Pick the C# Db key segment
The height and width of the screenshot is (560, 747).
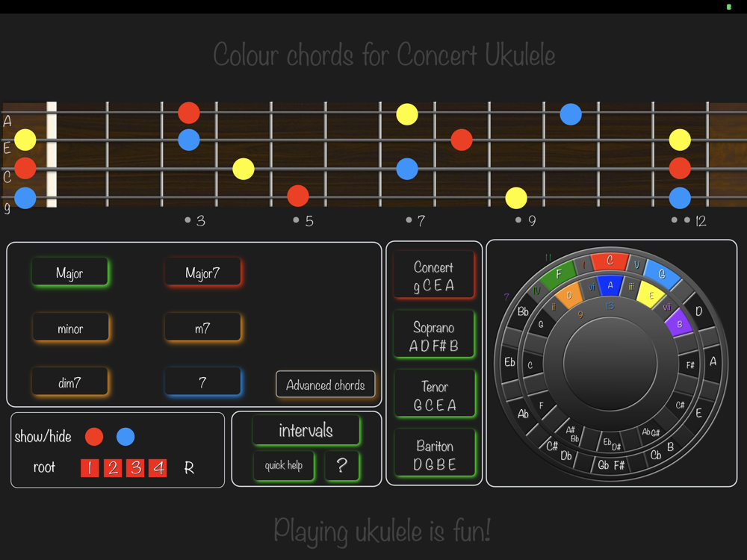(x=559, y=451)
